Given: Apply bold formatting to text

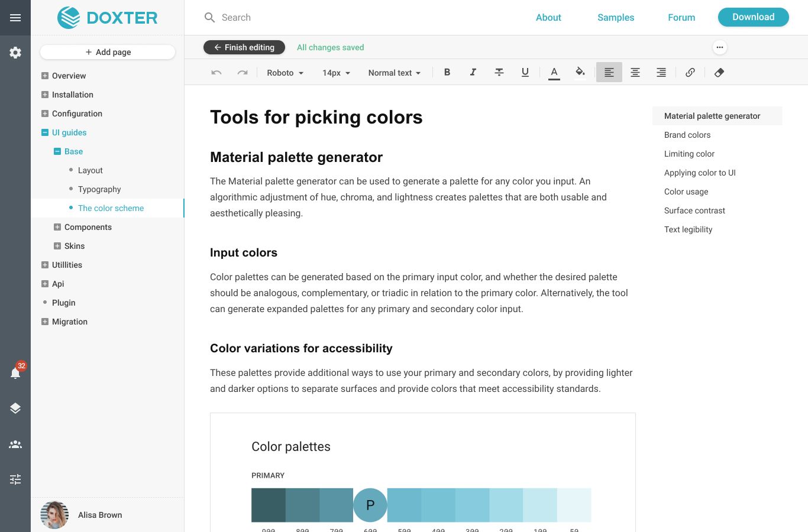Looking at the screenshot, I should click(x=447, y=72).
